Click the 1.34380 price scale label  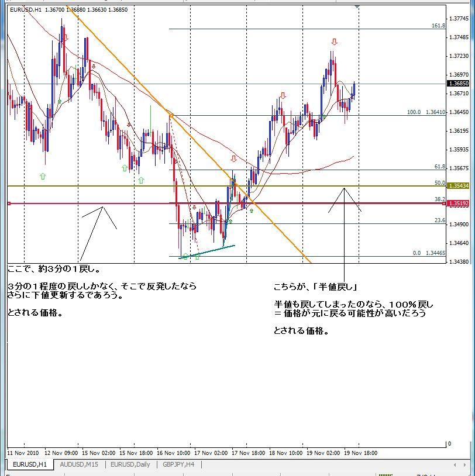click(459, 261)
